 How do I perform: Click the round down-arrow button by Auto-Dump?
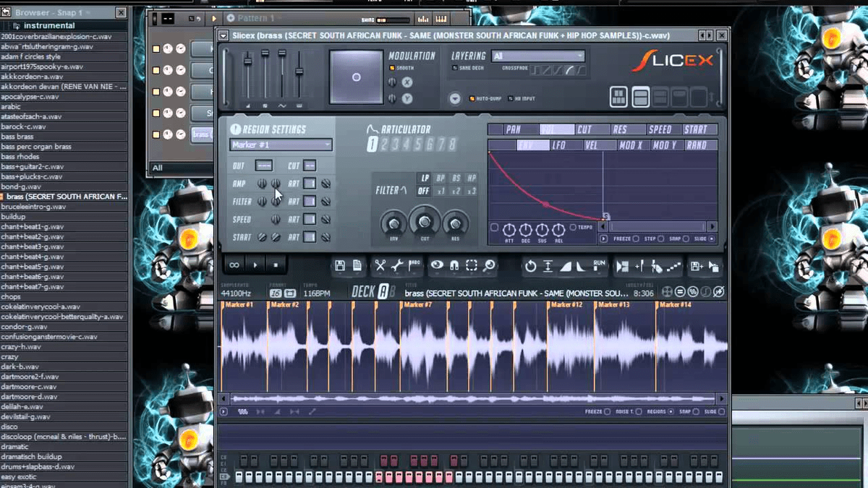click(x=455, y=98)
